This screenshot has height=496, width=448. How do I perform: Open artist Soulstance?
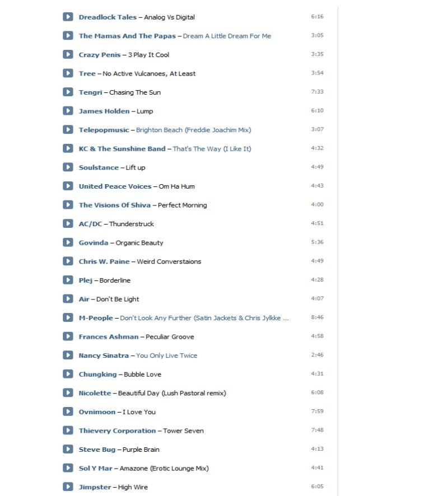click(x=99, y=167)
